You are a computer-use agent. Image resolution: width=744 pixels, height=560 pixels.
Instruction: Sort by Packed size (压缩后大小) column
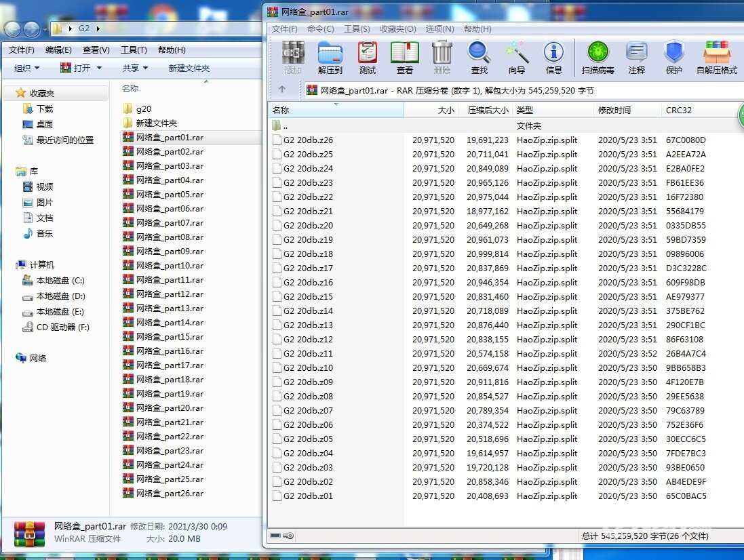[485, 110]
